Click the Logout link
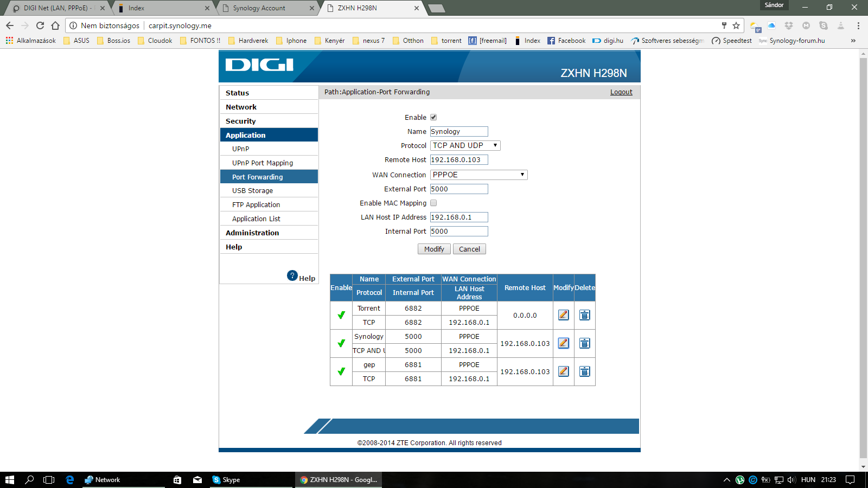Image resolution: width=868 pixels, height=488 pixels. pyautogui.click(x=621, y=92)
